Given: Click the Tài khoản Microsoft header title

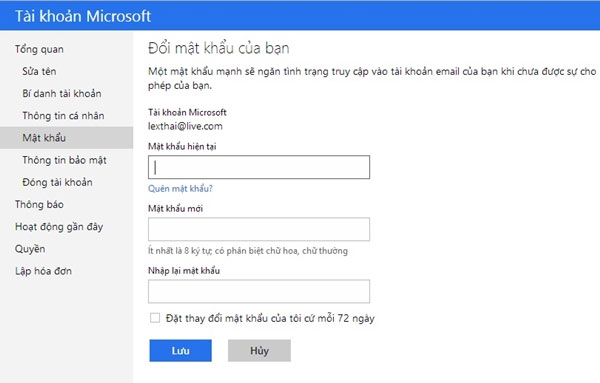Looking at the screenshot, I should [83, 16].
